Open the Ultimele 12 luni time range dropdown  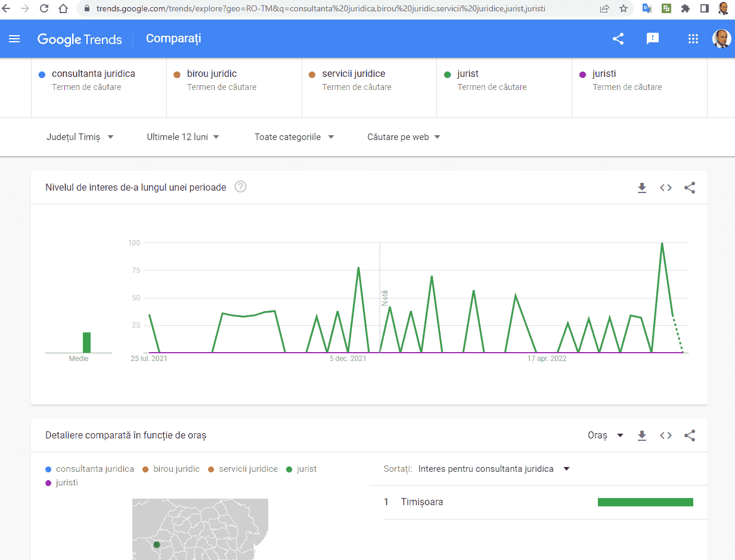click(183, 137)
